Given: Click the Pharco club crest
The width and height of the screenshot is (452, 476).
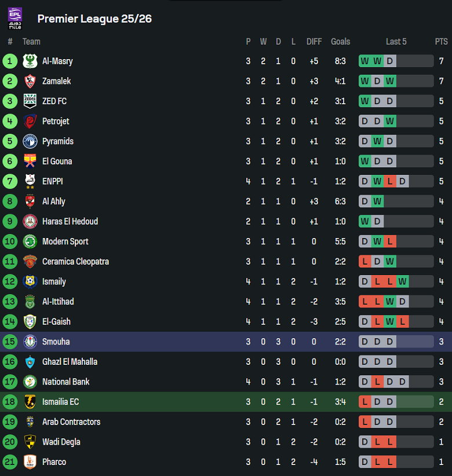Looking at the screenshot, I should [30, 462].
